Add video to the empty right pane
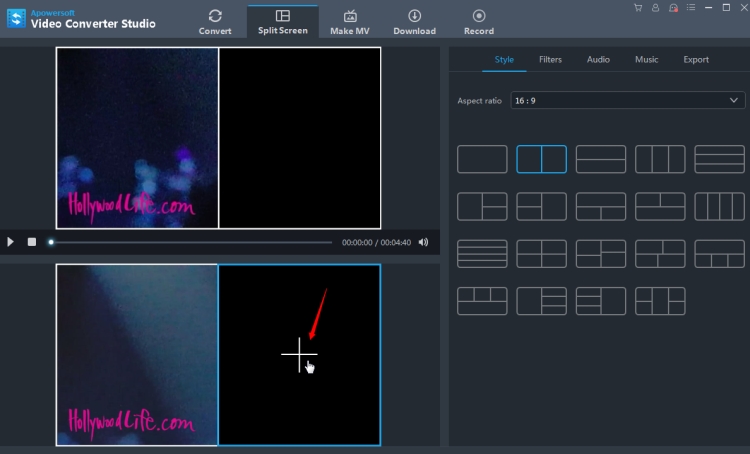 (299, 355)
